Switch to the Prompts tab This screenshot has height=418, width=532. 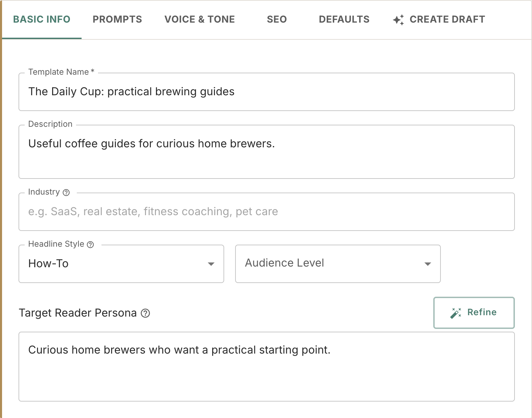tap(117, 20)
